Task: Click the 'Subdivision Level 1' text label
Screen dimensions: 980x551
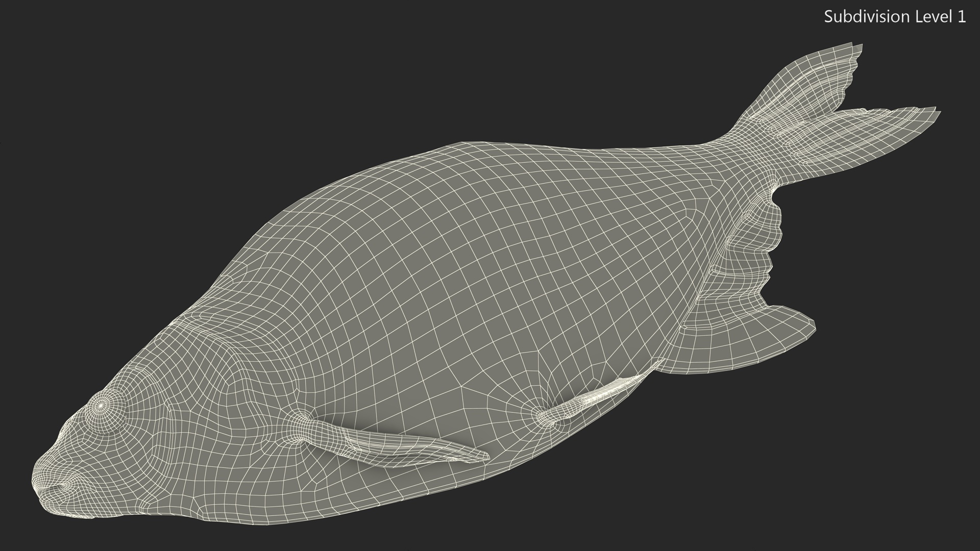Action: 895,17
